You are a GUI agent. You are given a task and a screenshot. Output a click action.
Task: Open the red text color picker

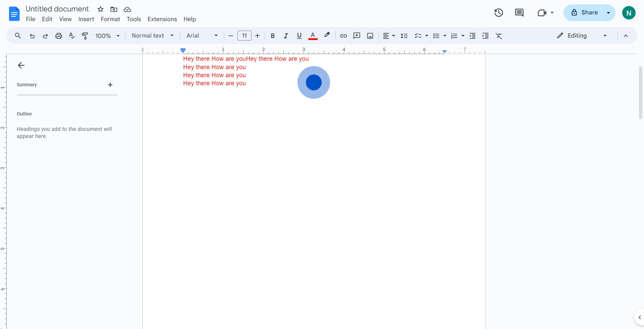coord(313,36)
